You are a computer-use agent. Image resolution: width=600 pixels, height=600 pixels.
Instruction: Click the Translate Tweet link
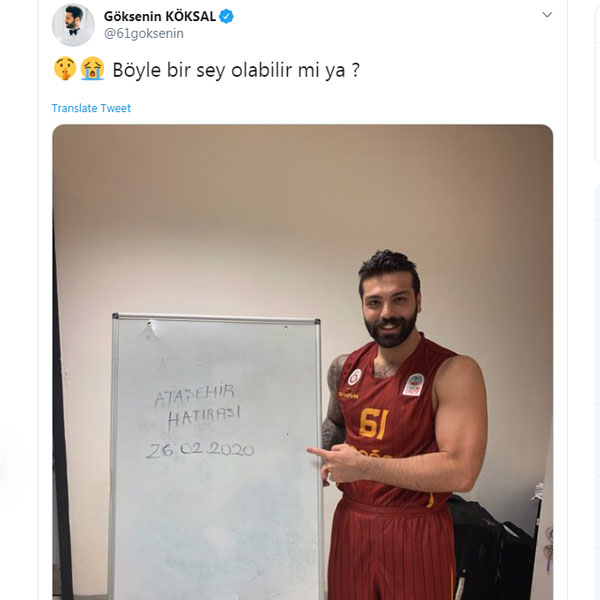(91, 108)
